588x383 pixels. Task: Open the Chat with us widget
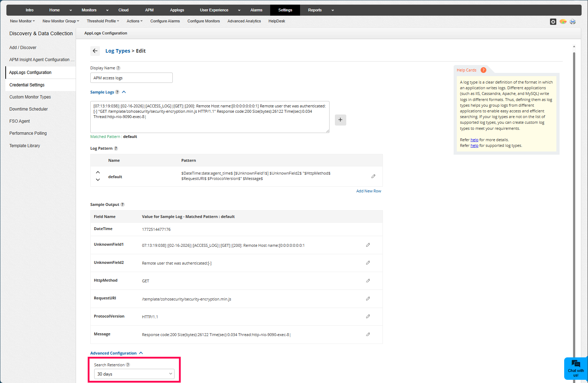pyautogui.click(x=576, y=368)
